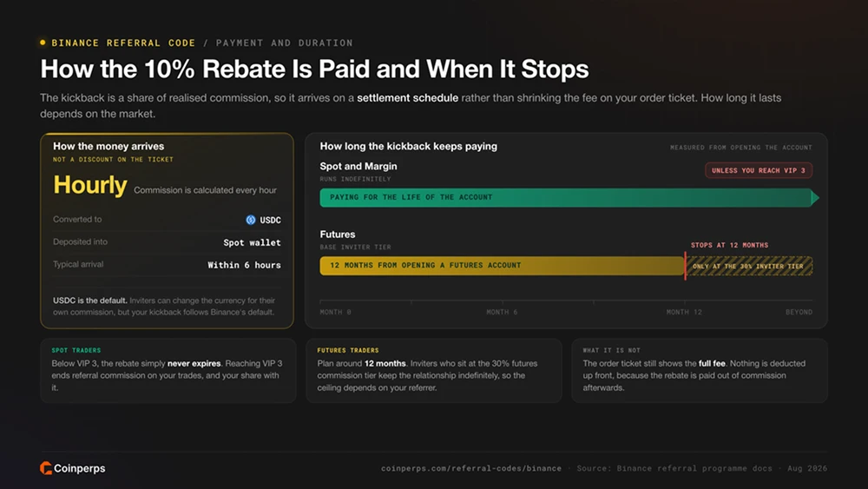This screenshot has height=489, width=868.
Task: Click the green arrowhead ending the Spot bar
Action: click(815, 198)
